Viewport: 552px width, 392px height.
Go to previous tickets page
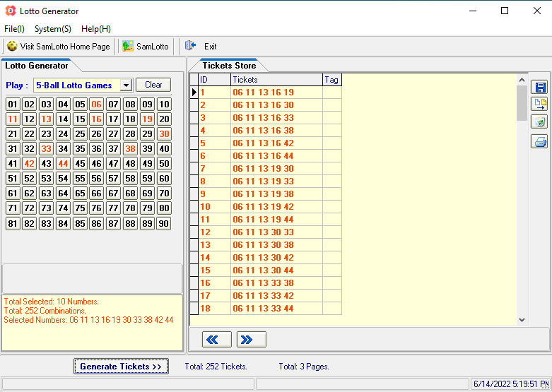point(217,340)
